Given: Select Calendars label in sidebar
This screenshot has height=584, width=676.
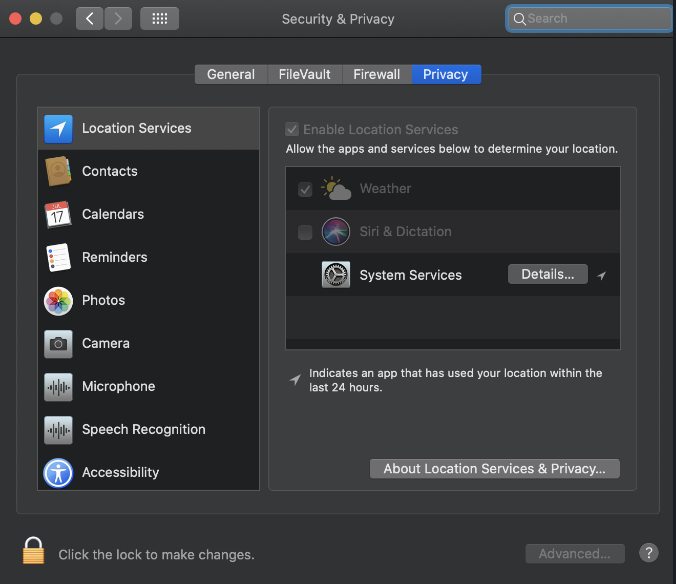Looking at the screenshot, I should [x=113, y=214].
